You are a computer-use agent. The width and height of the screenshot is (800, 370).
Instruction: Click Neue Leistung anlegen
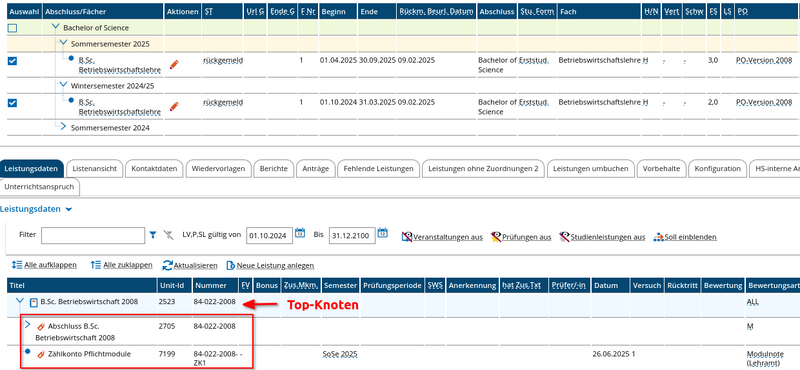click(270, 265)
